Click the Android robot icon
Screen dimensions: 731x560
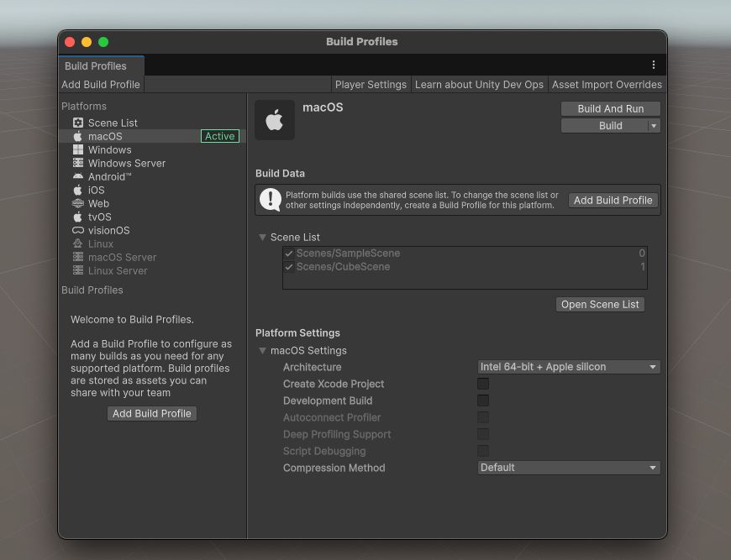coord(78,176)
